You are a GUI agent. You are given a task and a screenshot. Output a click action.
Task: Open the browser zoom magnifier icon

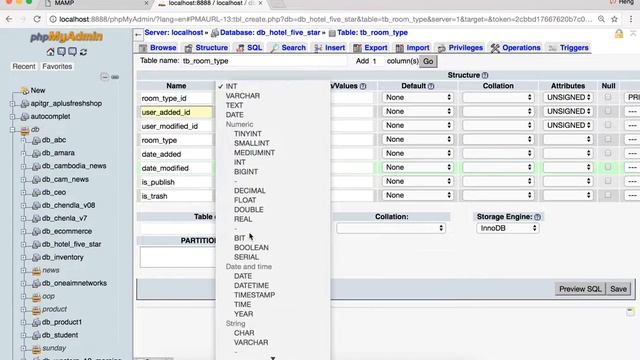coord(601,19)
